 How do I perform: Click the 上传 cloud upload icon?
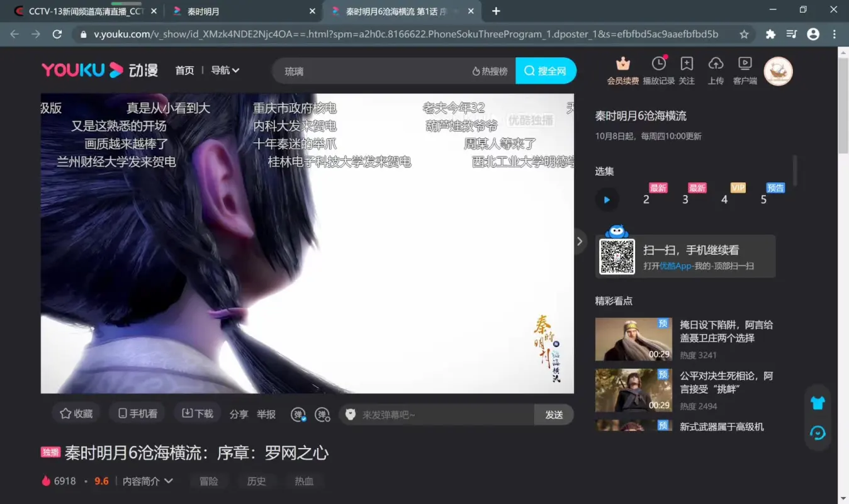coord(716,64)
